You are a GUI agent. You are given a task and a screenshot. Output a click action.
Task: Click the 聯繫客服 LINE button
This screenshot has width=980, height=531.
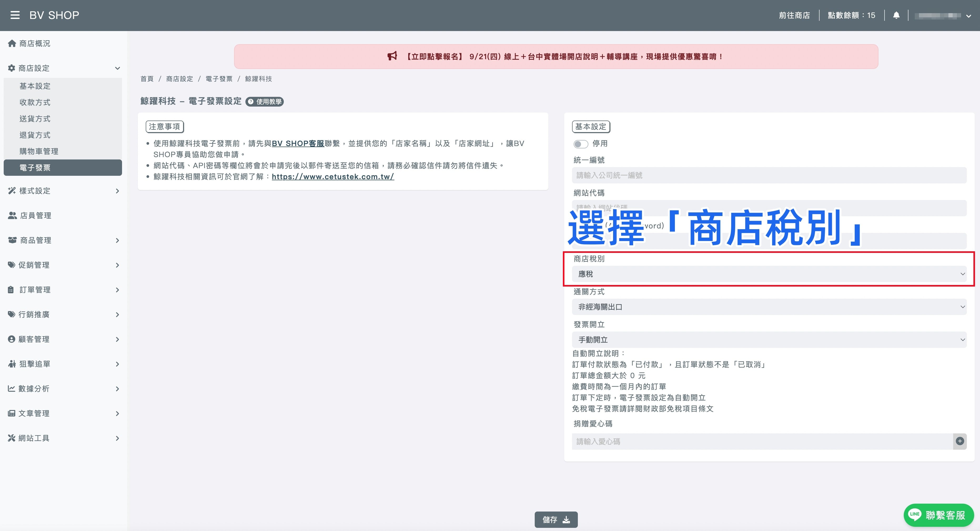tap(938, 515)
